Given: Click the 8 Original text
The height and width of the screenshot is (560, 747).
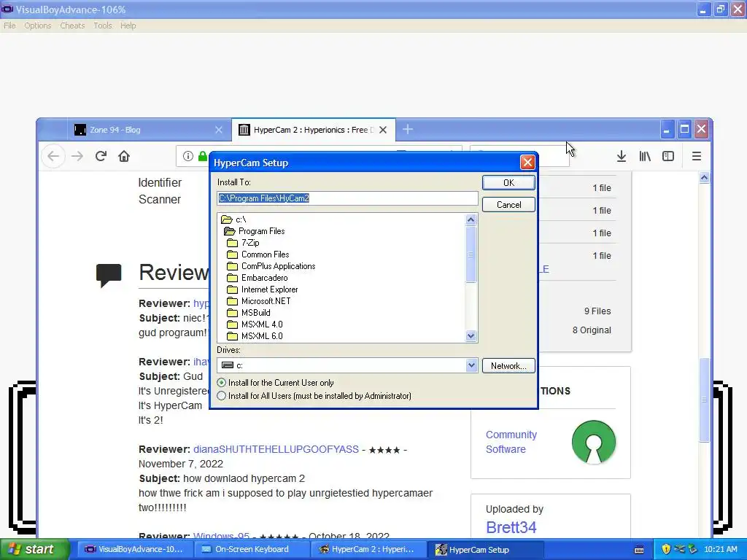Looking at the screenshot, I should pyautogui.click(x=592, y=330).
